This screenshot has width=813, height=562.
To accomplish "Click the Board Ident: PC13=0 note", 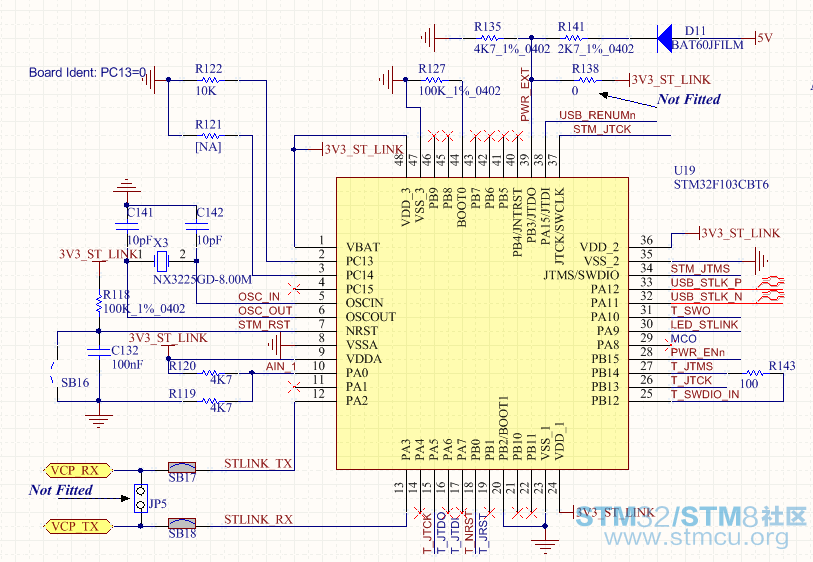I will [x=88, y=73].
